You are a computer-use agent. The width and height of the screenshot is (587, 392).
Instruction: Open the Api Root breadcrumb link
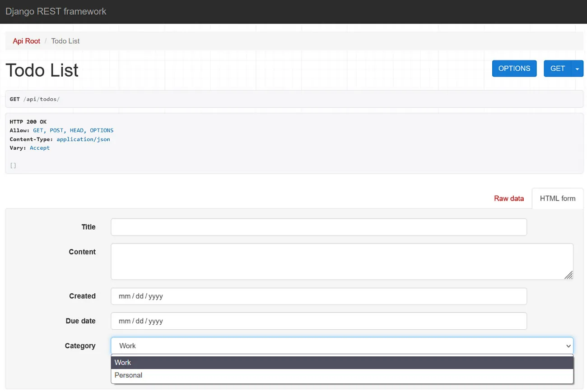pos(26,41)
